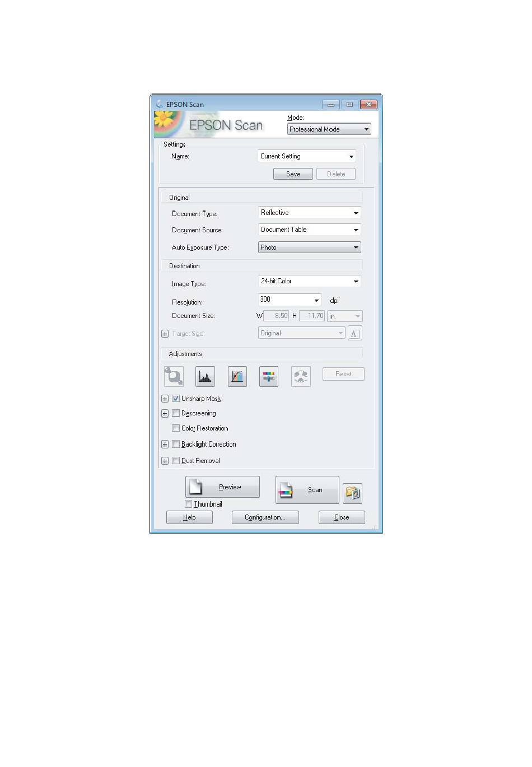Screen dimensions: 532x767
Task: Toggle the Descreening checkbox
Action: pyautogui.click(x=176, y=413)
